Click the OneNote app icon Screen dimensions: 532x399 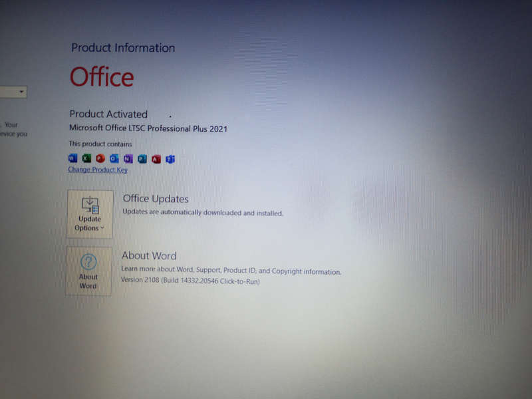(128, 158)
